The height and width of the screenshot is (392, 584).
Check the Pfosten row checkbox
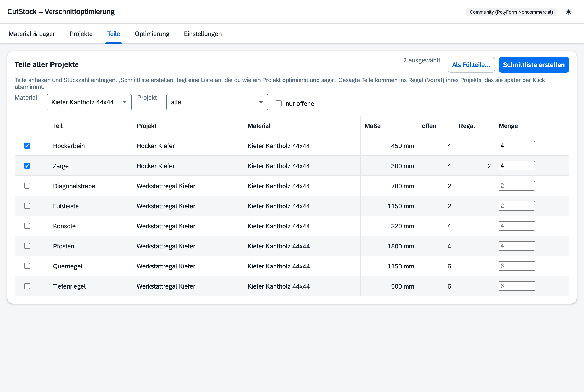pyautogui.click(x=27, y=246)
